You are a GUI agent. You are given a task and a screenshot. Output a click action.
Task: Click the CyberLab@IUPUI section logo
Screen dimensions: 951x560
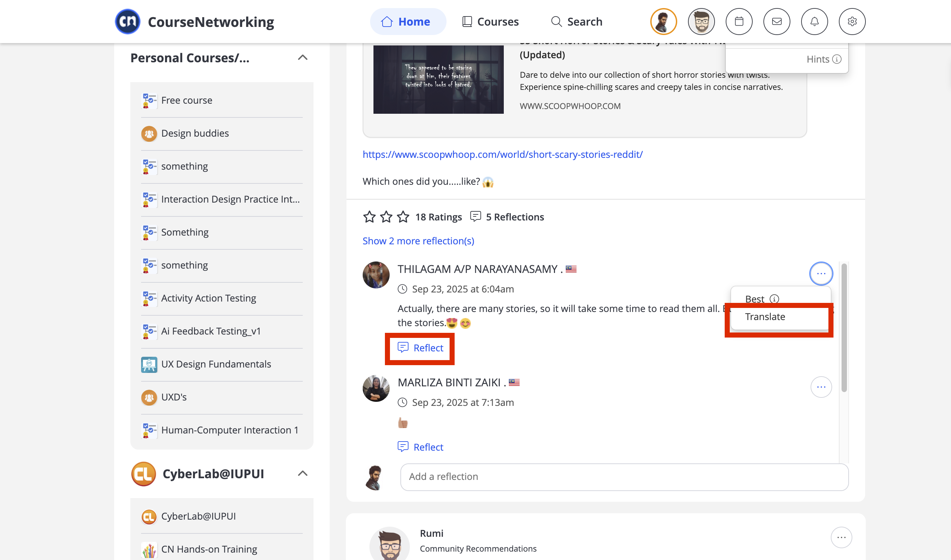(143, 474)
